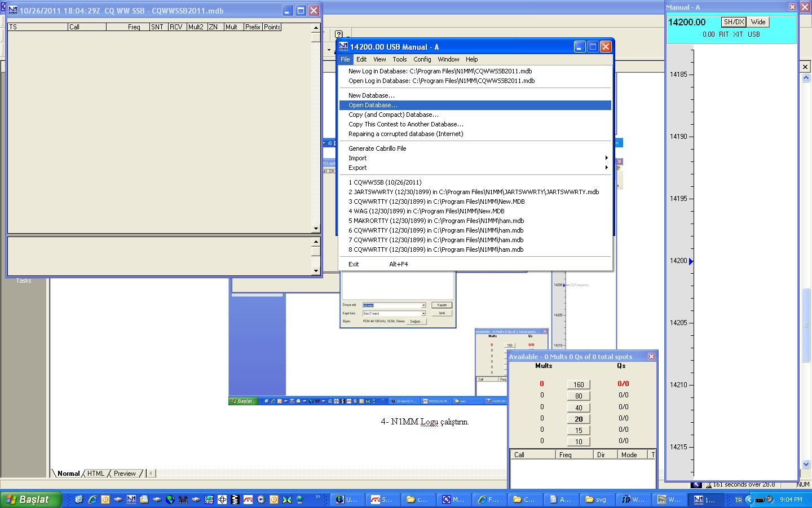Launch media player from quick launch bar
Image resolution: width=812 pixels, height=508 pixels.
[x=261, y=500]
